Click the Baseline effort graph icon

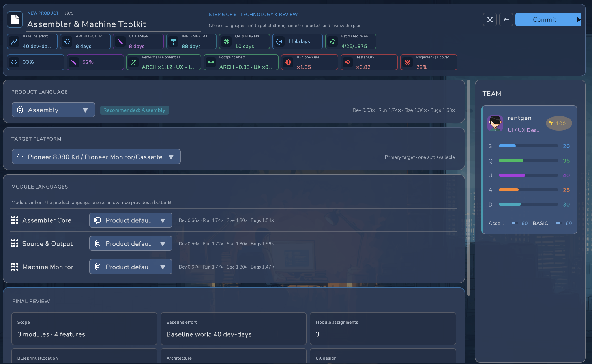pyautogui.click(x=14, y=41)
